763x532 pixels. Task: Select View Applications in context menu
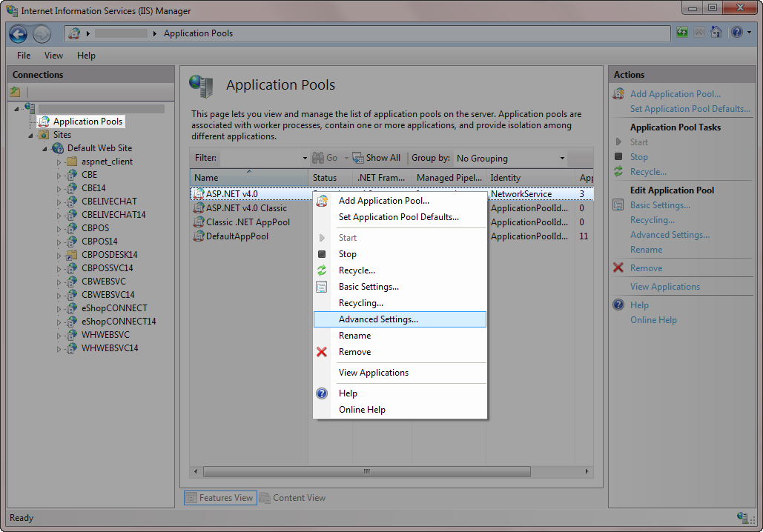click(x=373, y=373)
